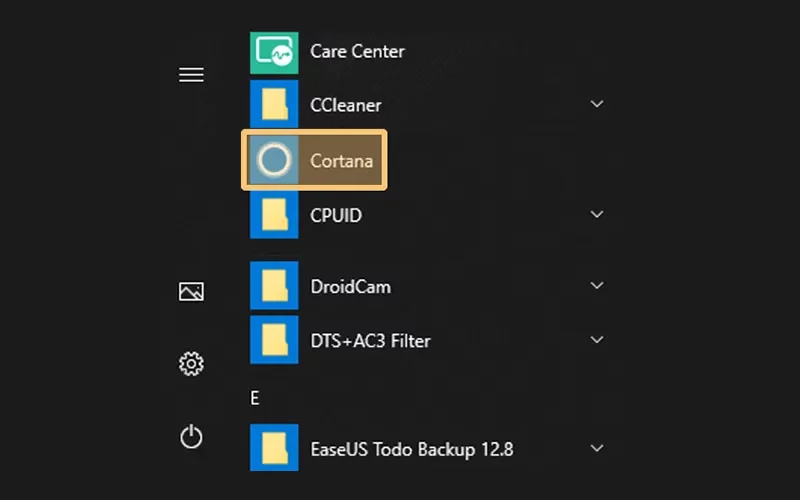The image size is (800, 500).
Task: Open the Pictures sidebar icon
Action: [191, 292]
